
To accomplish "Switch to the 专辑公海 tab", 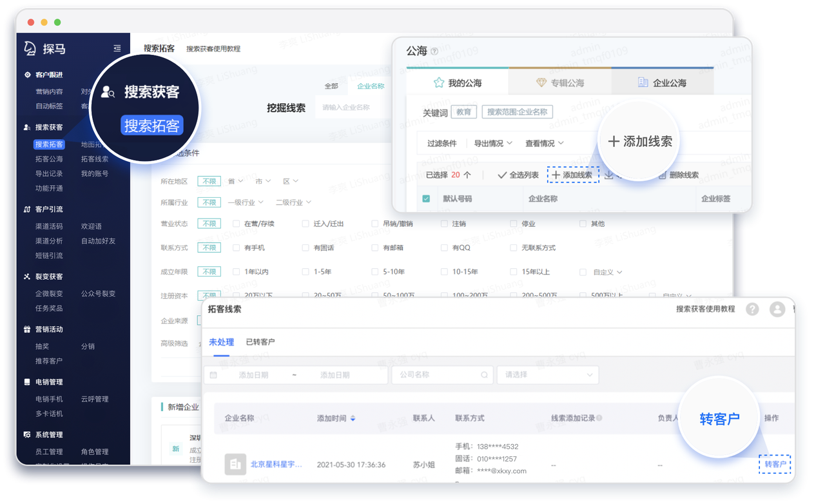I will pyautogui.click(x=559, y=82).
